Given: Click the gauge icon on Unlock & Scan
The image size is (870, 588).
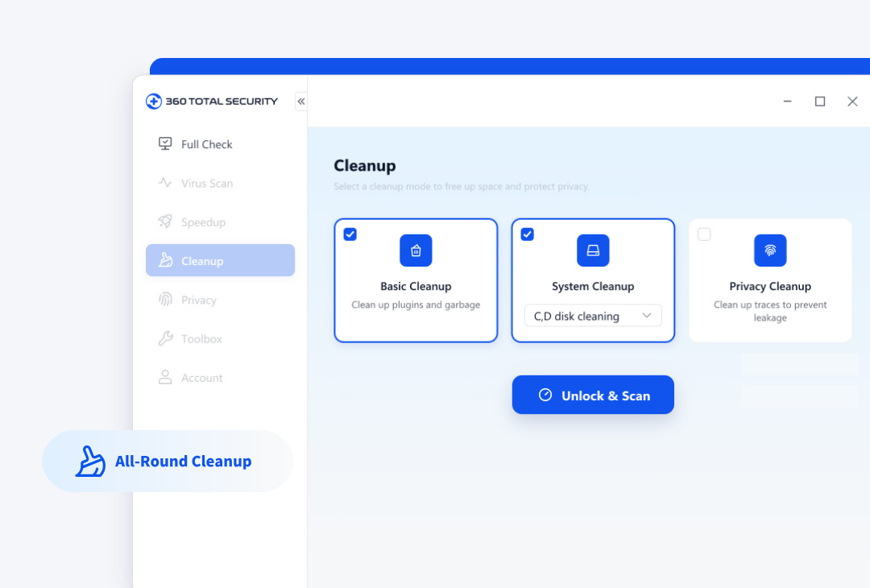Looking at the screenshot, I should pyautogui.click(x=545, y=395).
